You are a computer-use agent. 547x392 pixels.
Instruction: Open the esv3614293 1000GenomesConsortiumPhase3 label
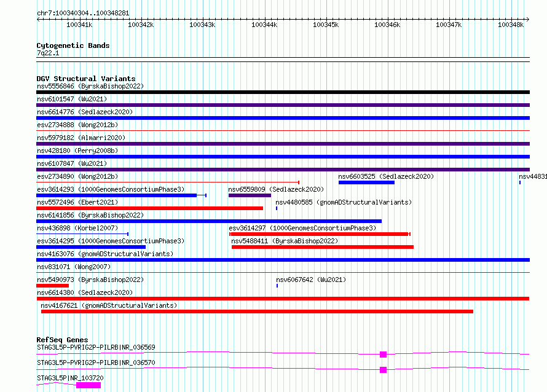(x=111, y=189)
